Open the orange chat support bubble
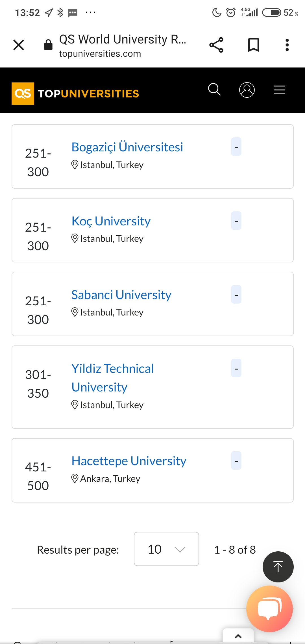Viewport: 305px width, 644px height. (x=269, y=609)
